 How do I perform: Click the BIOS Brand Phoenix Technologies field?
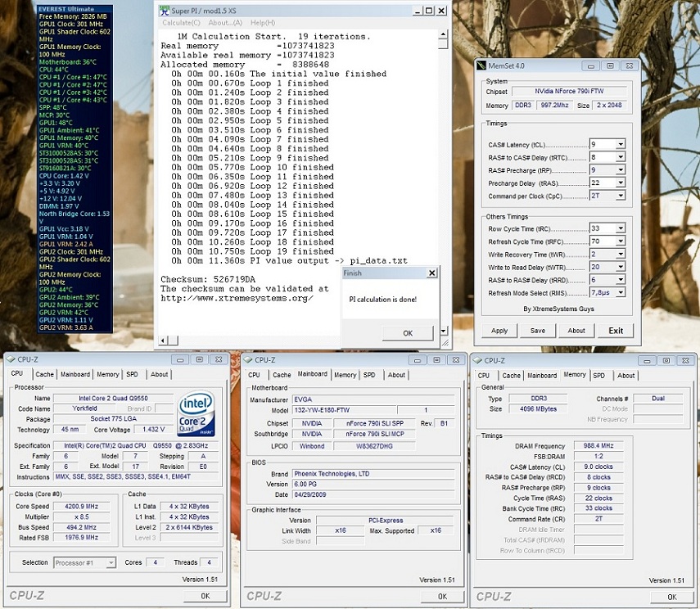(x=373, y=474)
